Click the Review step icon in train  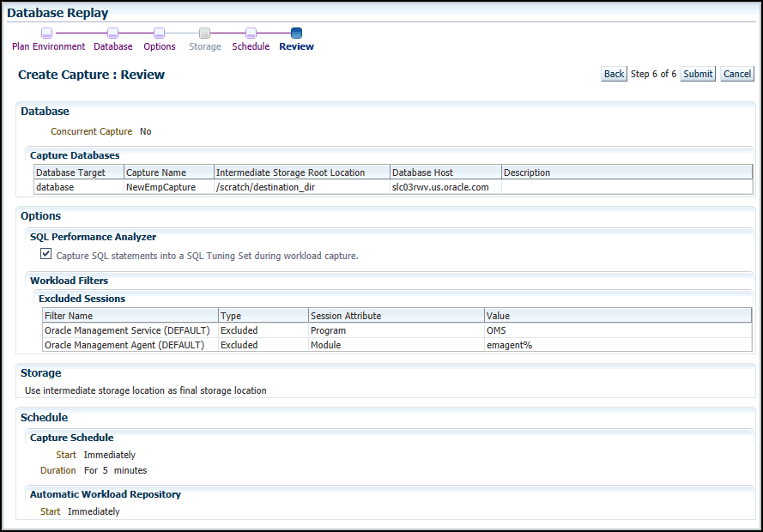[296, 33]
